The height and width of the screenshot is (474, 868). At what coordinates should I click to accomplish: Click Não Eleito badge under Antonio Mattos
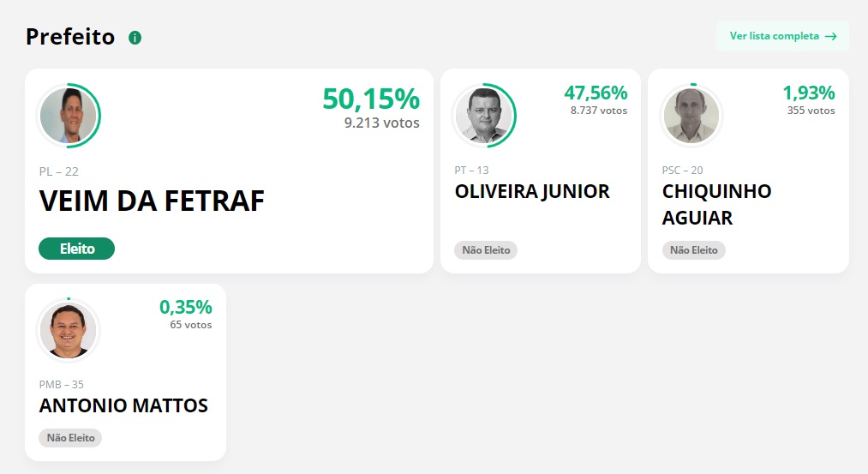[x=70, y=438]
